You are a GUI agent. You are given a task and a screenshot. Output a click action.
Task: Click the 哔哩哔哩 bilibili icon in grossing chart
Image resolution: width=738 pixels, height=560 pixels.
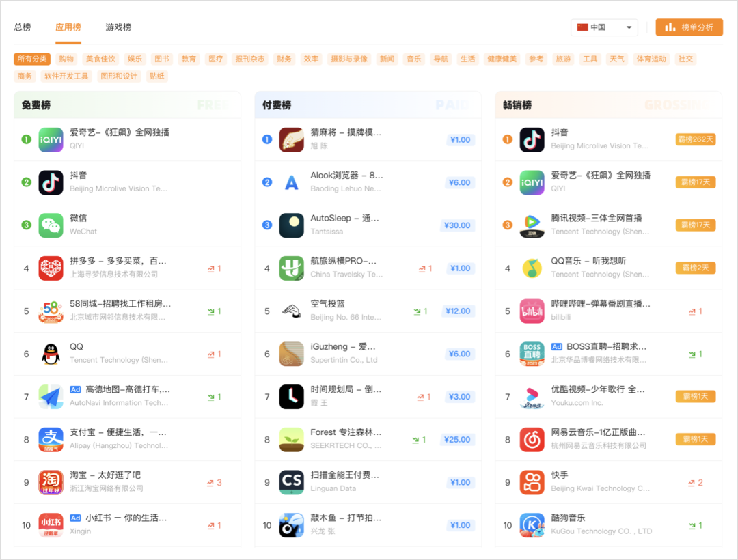click(532, 311)
